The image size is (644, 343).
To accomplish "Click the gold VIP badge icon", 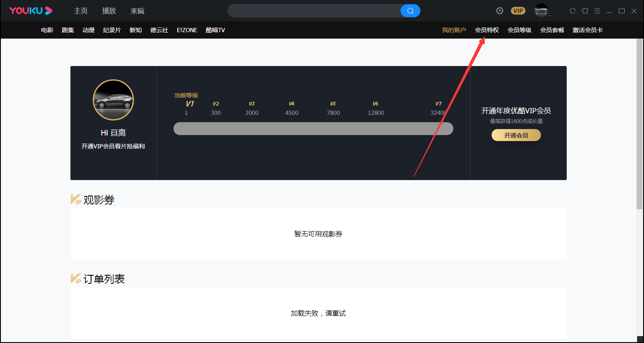I will click(x=518, y=11).
